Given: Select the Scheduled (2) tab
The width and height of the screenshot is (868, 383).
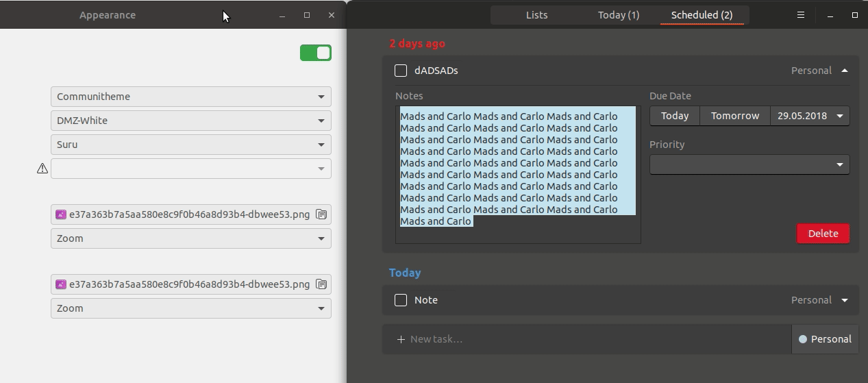Looking at the screenshot, I should [702, 15].
